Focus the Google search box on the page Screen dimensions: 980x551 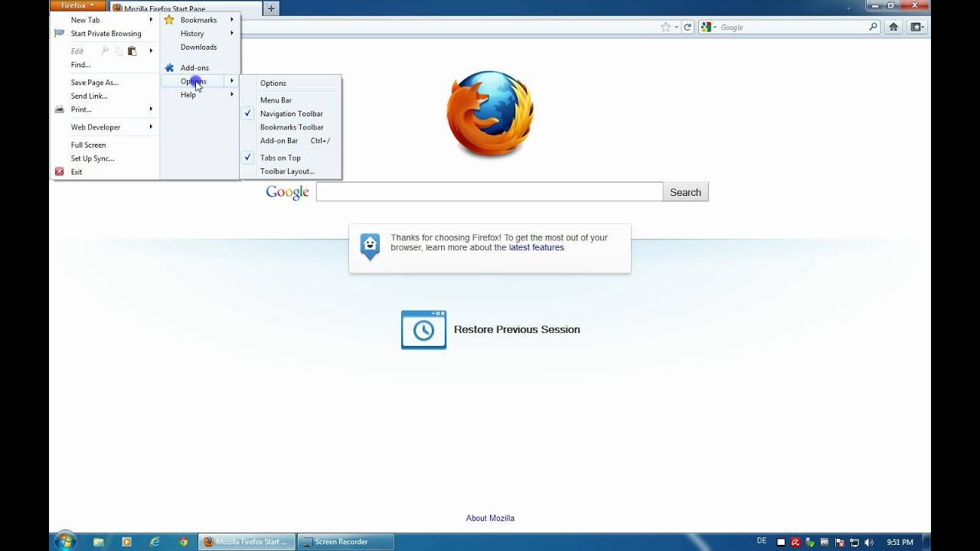click(489, 192)
